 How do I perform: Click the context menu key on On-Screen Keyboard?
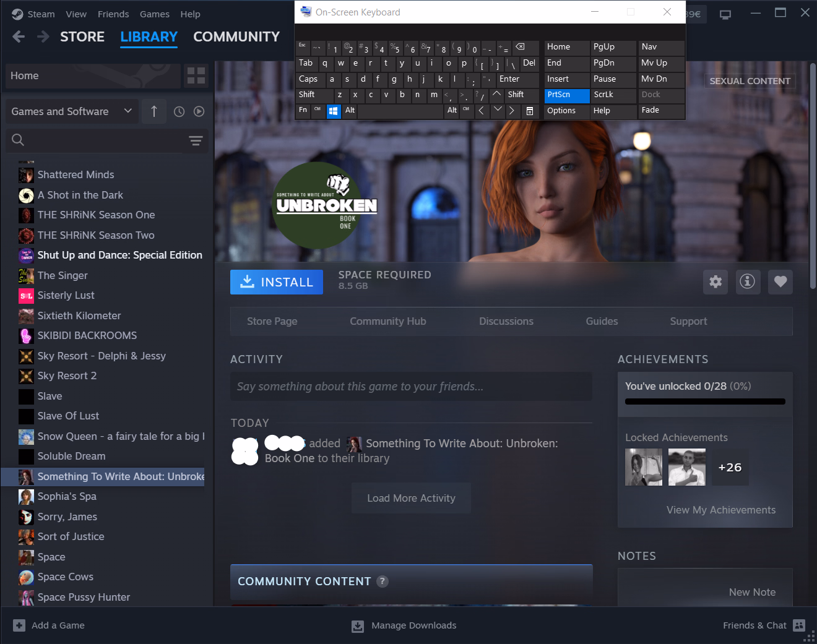pyautogui.click(x=530, y=111)
